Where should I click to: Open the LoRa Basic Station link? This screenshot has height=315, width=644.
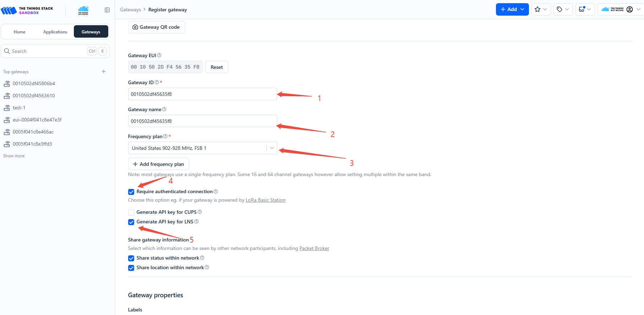265,200
